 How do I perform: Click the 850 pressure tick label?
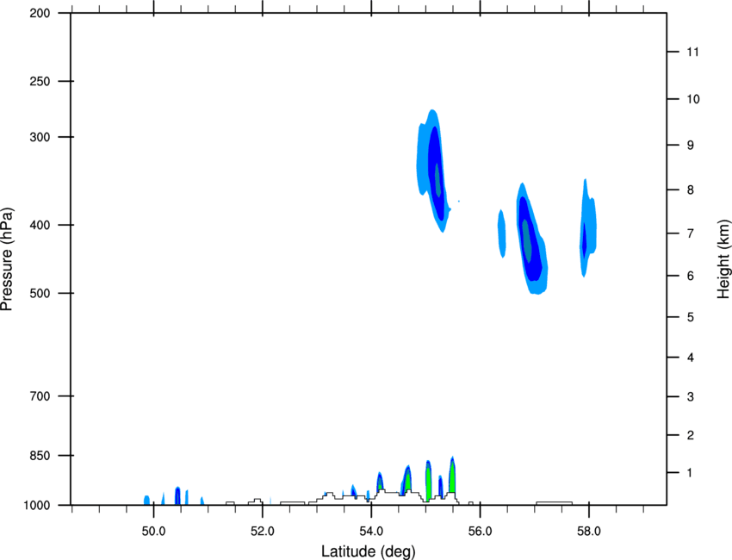40,456
